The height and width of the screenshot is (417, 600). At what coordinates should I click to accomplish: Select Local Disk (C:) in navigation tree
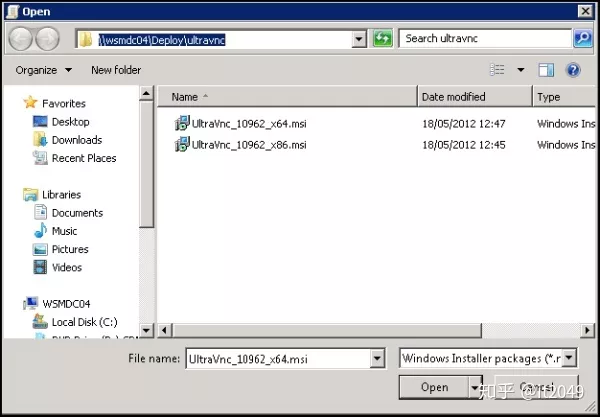(84, 322)
